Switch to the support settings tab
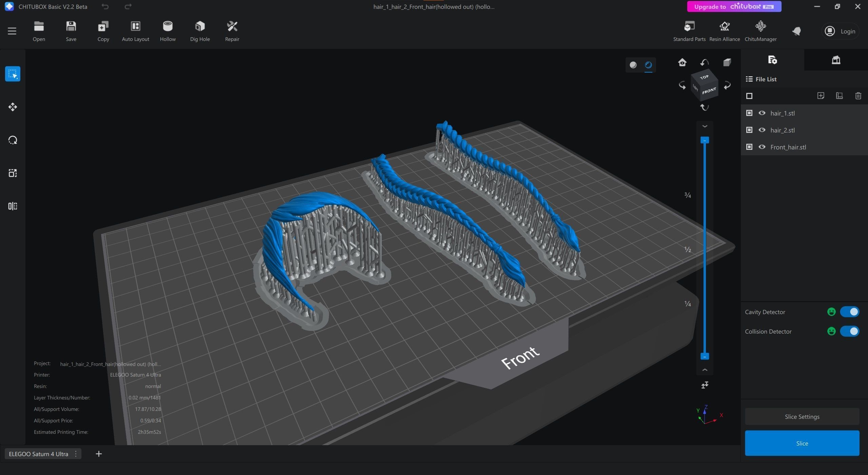868x475 pixels. (836, 60)
